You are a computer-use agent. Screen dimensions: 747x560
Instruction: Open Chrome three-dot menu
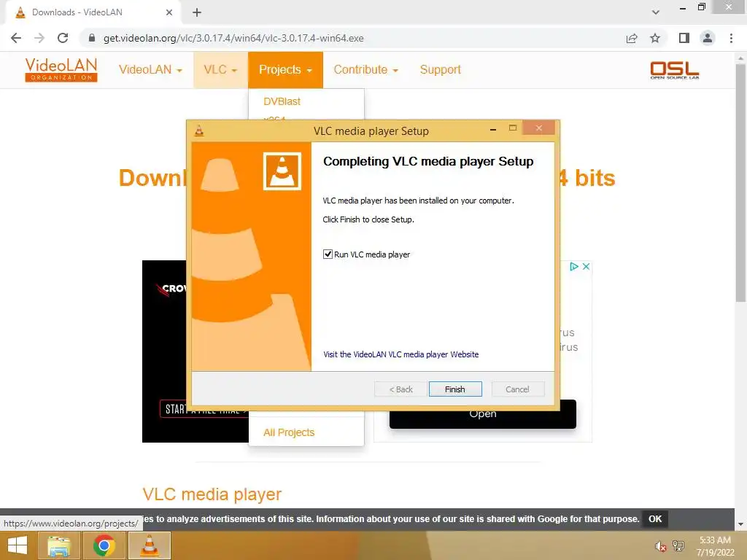[731, 38]
